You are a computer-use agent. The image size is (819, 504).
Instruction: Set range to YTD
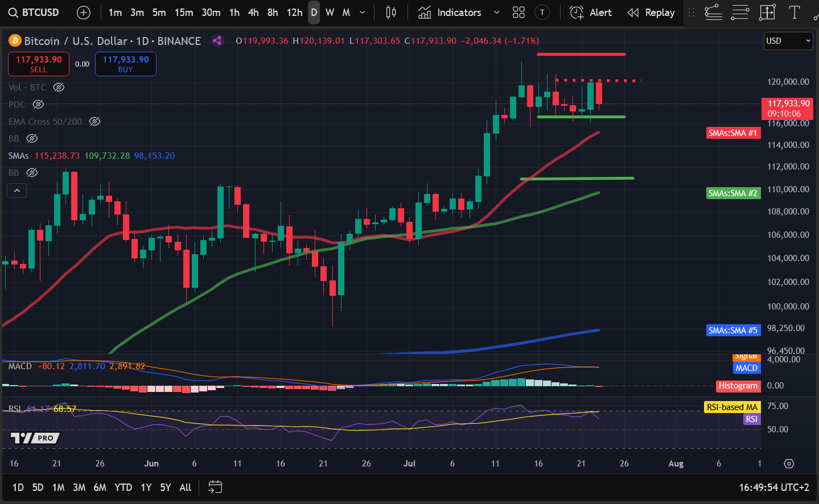click(123, 488)
